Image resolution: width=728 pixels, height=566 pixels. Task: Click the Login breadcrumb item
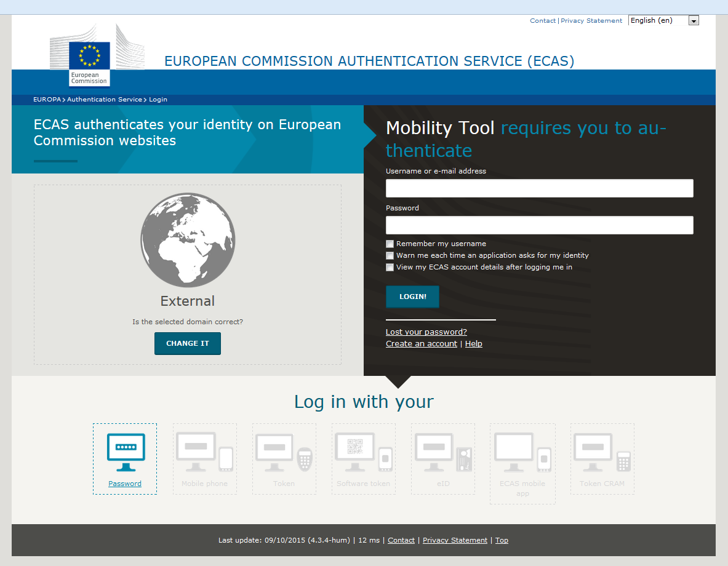tap(158, 100)
